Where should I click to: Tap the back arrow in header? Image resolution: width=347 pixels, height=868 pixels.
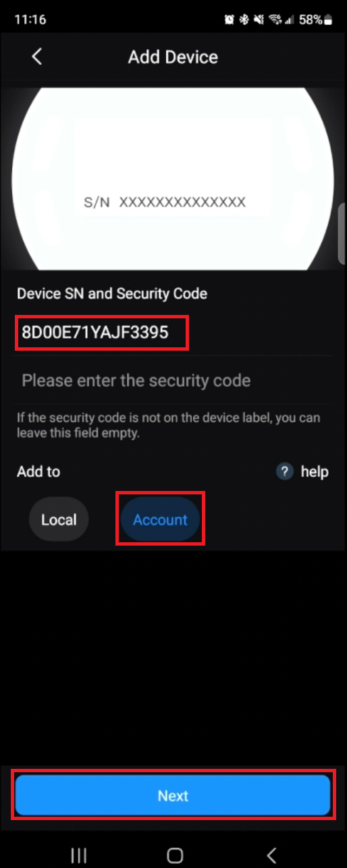point(37,57)
